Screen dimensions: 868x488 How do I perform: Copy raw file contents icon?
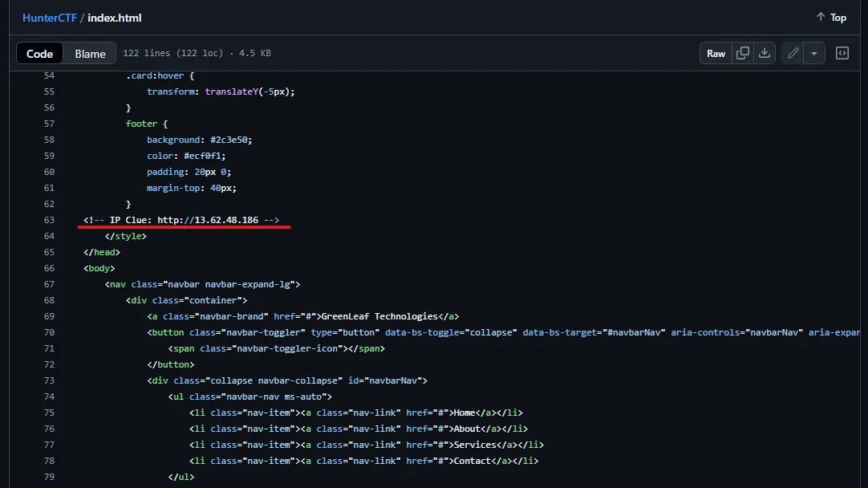pos(743,53)
